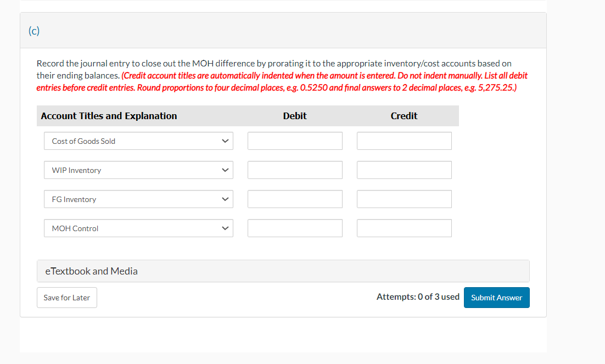
Task: Click the Save for Later button
Action: tap(67, 298)
